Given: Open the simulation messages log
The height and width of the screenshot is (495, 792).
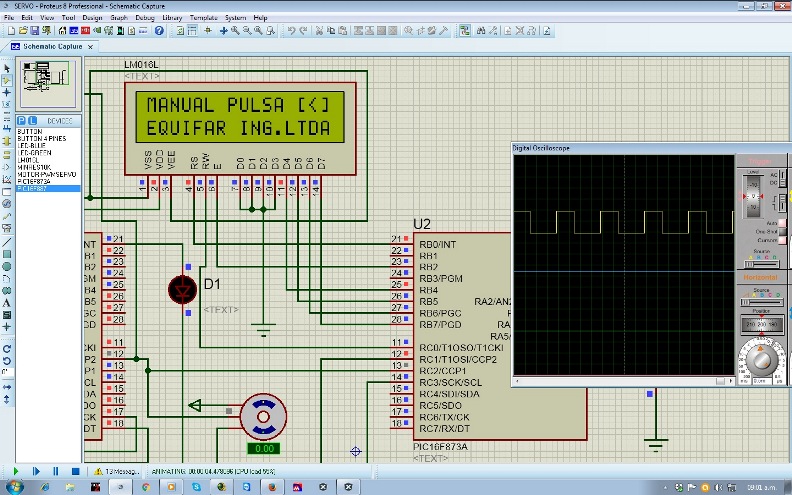Looking at the screenshot, I should [x=116, y=471].
